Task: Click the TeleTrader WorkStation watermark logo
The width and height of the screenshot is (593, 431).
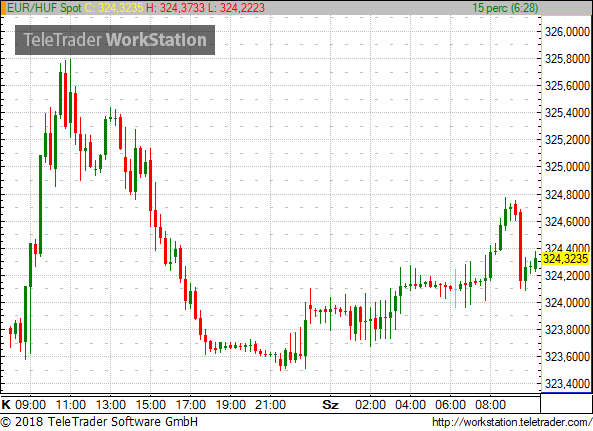Action: point(115,40)
